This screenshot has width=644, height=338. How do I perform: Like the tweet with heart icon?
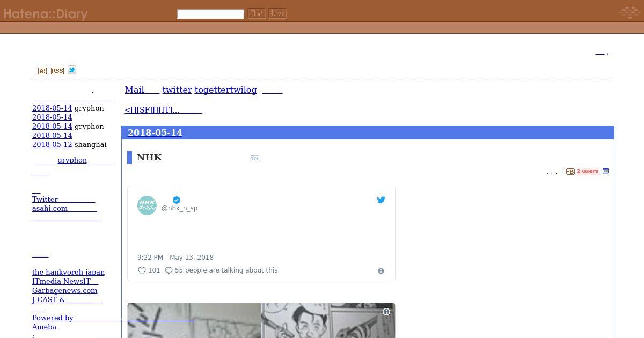[142, 270]
